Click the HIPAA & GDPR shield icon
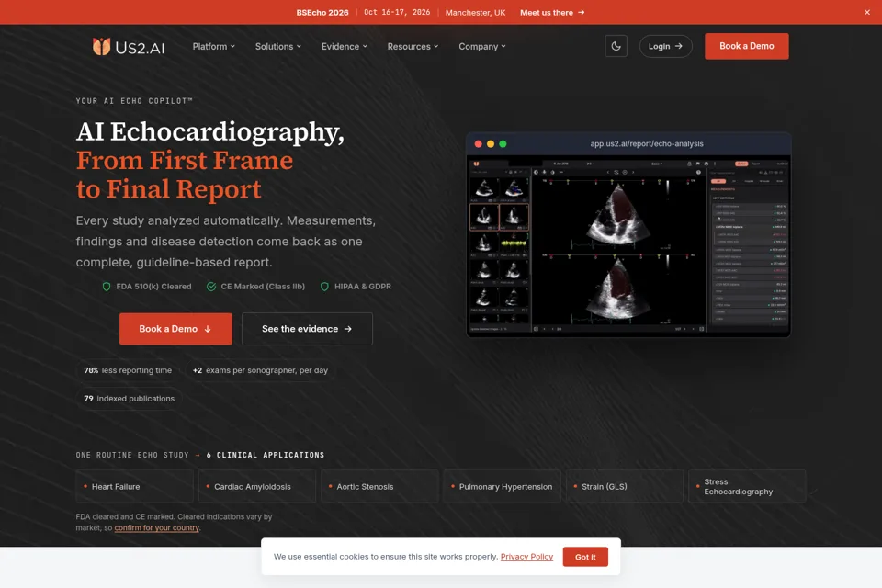 (x=324, y=287)
